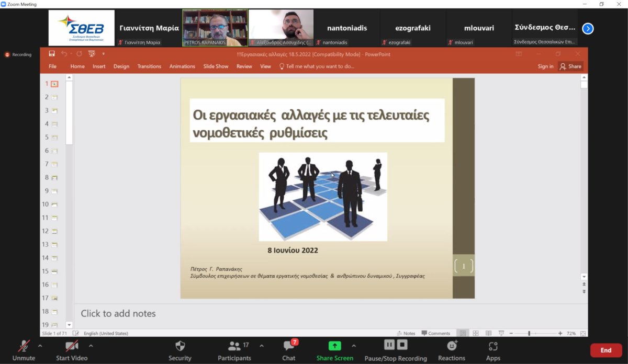The width and height of the screenshot is (628, 364).
Task: Switch PowerPoint to Reading view
Action: click(x=488, y=333)
